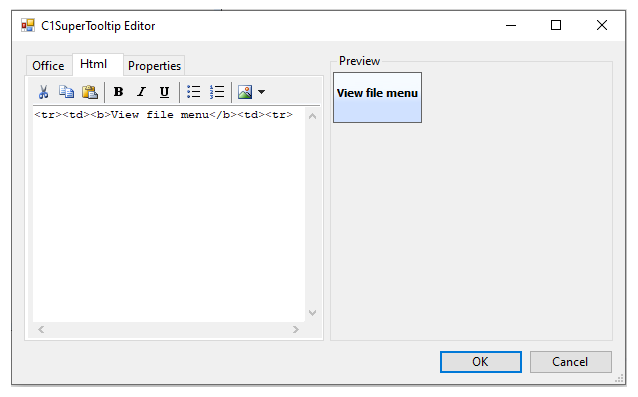The width and height of the screenshot is (638, 397).
Task: Insert a bulleted list
Action: (194, 92)
